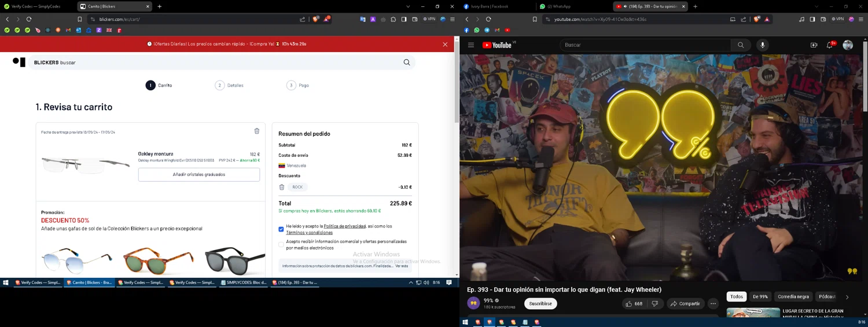Open the YouTube account avatar

(848, 45)
